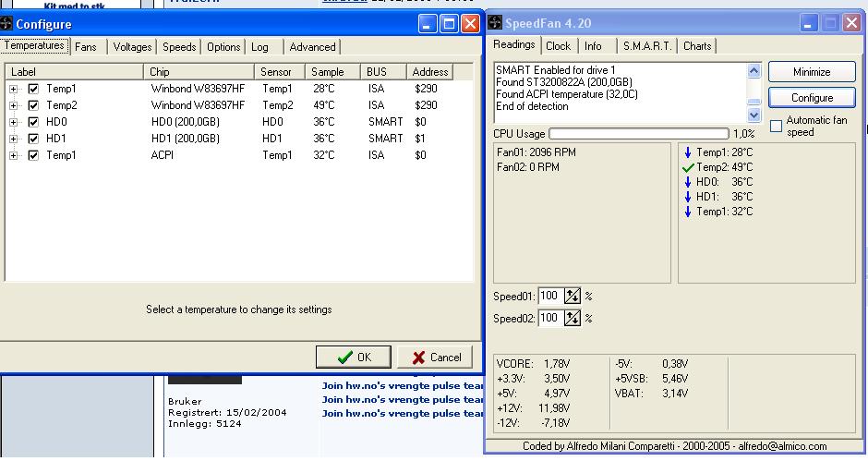
Task: Click the BUS column header
Action: click(x=383, y=72)
